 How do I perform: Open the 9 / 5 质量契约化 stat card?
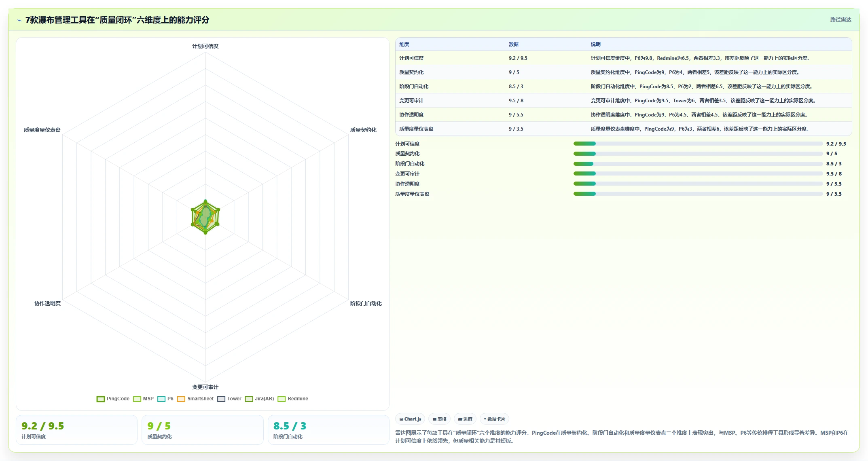coord(202,430)
